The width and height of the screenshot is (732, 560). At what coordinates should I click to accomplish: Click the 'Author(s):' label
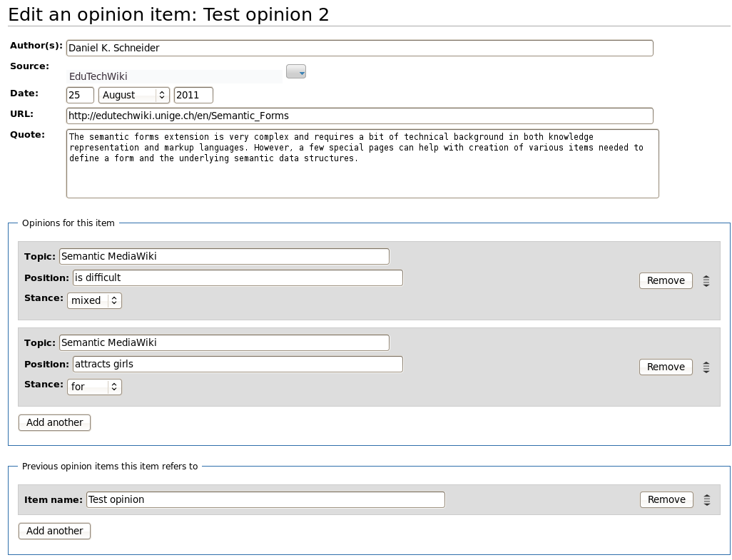pos(36,45)
